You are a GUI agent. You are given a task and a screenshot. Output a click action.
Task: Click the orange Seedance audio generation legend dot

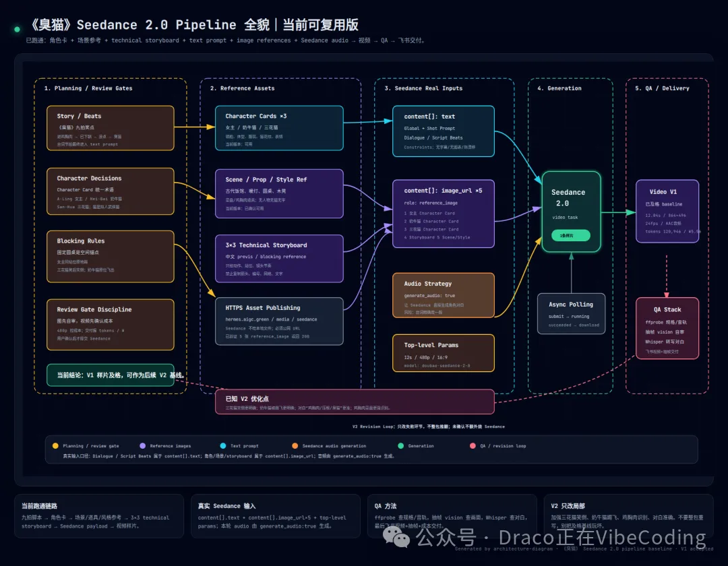coord(295,446)
